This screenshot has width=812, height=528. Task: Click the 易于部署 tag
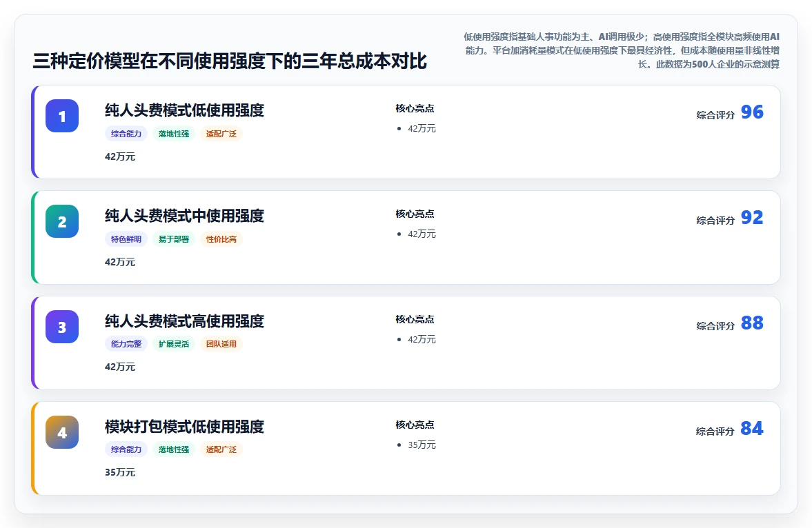pos(173,239)
